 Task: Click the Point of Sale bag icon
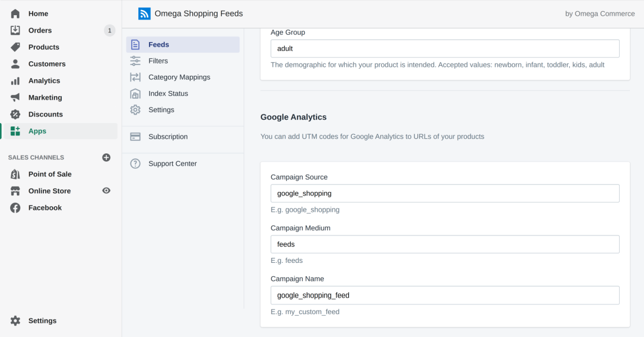click(x=15, y=174)
